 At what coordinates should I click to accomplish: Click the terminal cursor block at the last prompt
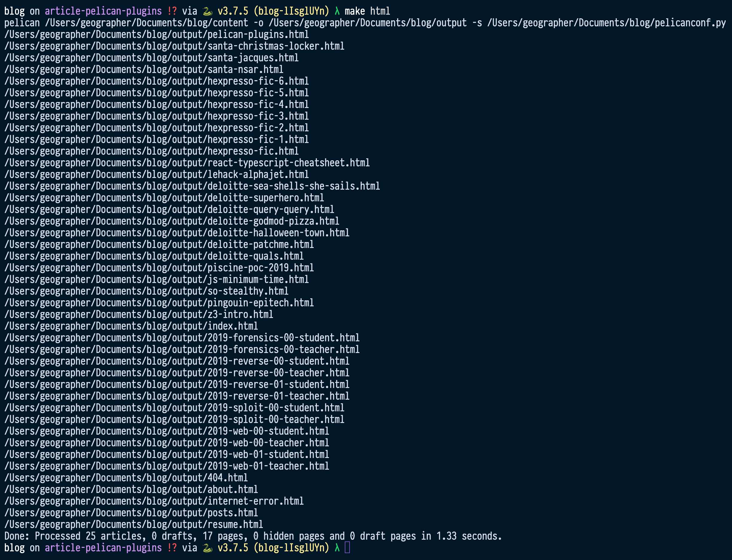(x=347, y=548)
